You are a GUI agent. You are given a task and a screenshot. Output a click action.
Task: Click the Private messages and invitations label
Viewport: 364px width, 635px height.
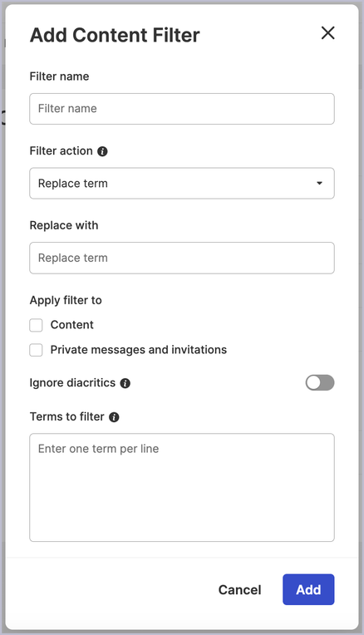tap(139, 350)
